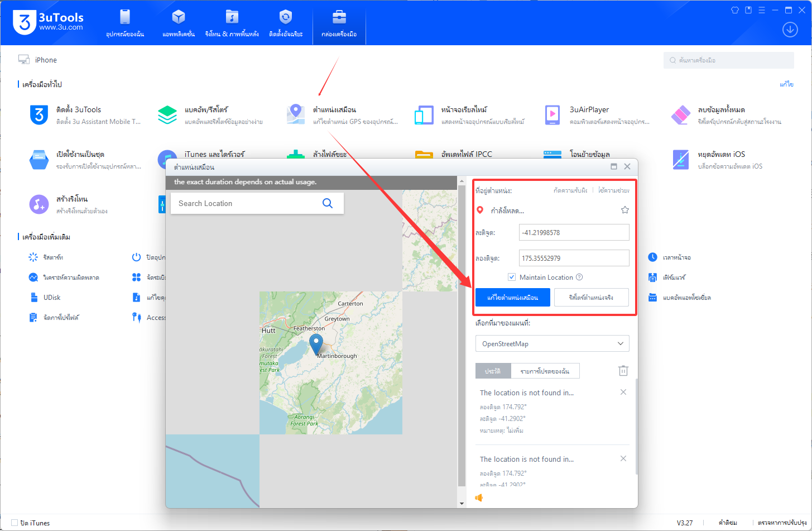Click the orange speaker icon in dialog

479,497
